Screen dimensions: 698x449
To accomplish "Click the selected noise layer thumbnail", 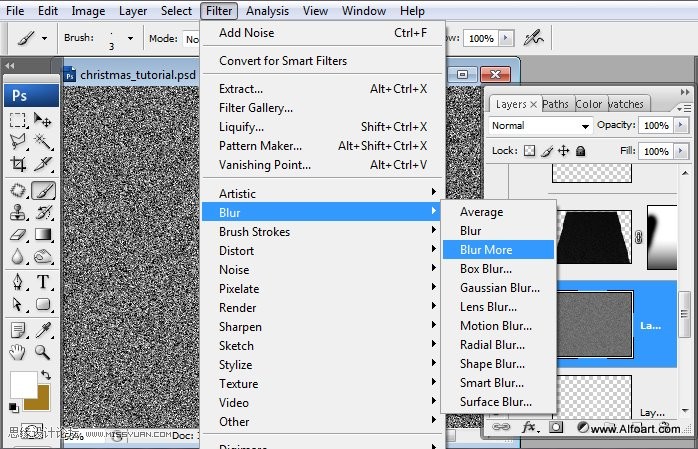I will [584, 325].
